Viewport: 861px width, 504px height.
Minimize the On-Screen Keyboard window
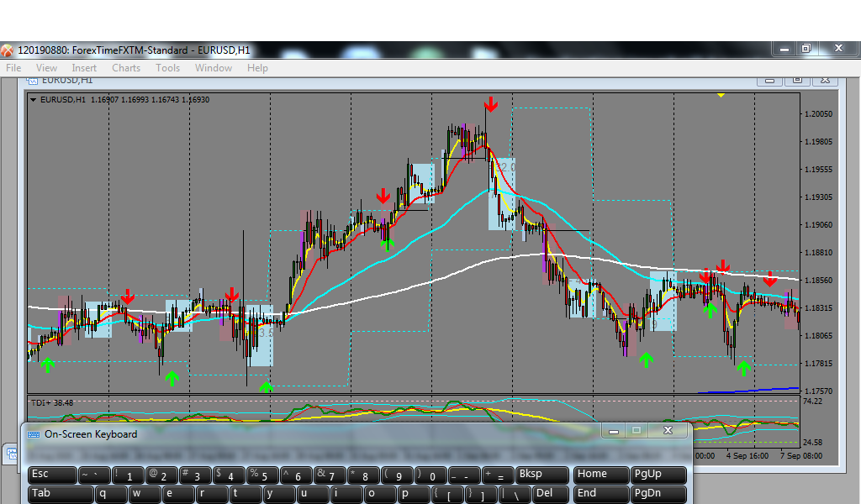(x=614, y=431)
